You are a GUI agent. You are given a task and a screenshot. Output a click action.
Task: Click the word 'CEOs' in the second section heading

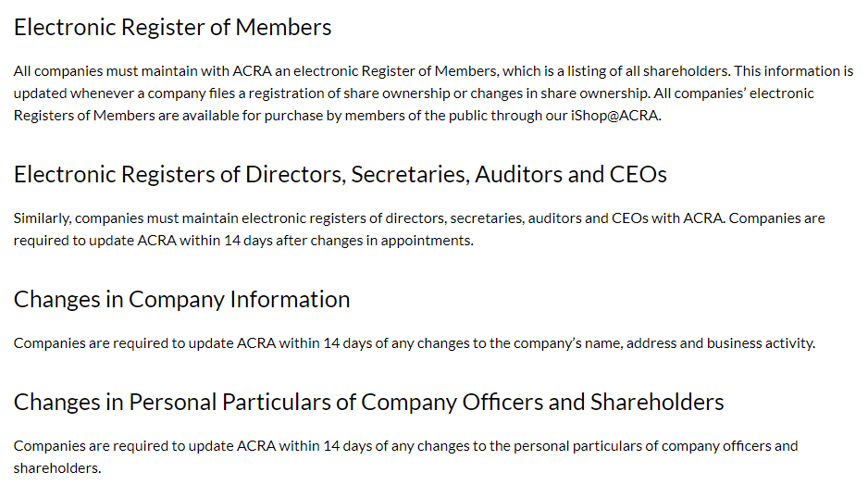click(x=638, y=175)
